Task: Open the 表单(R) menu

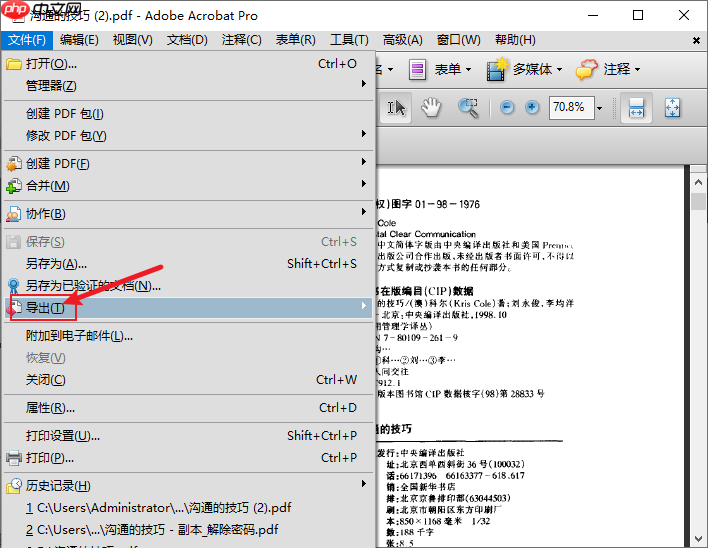Action: click(296, 40)
